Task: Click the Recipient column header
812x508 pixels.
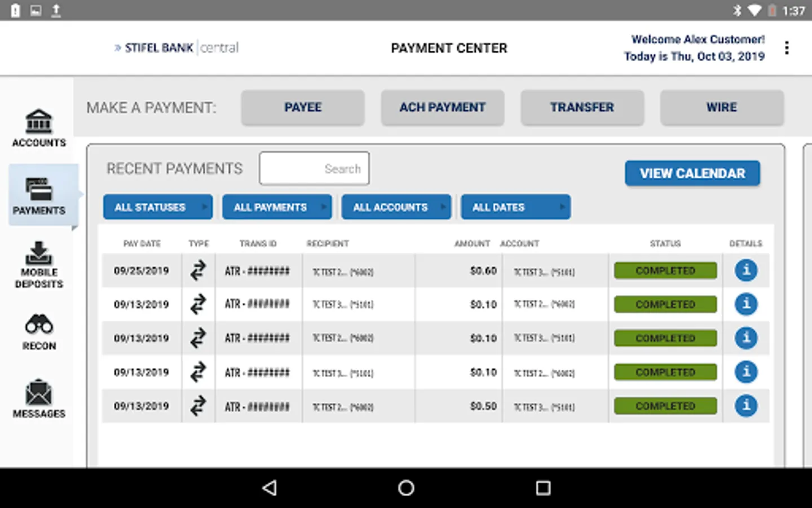Action: (x=328, y=243)
